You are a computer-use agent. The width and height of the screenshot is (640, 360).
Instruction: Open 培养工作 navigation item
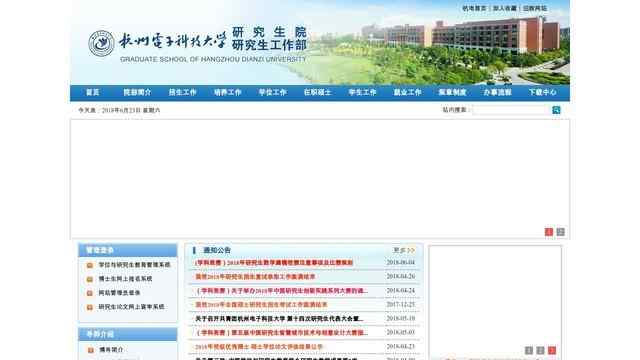coord(227,93)
